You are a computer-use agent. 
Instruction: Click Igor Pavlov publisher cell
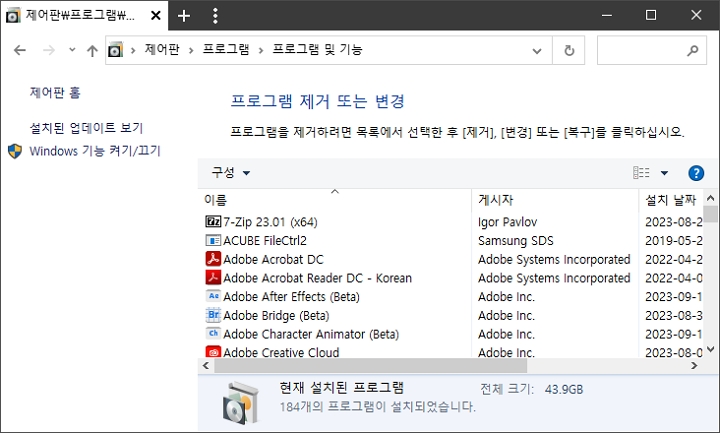point(507,222)
